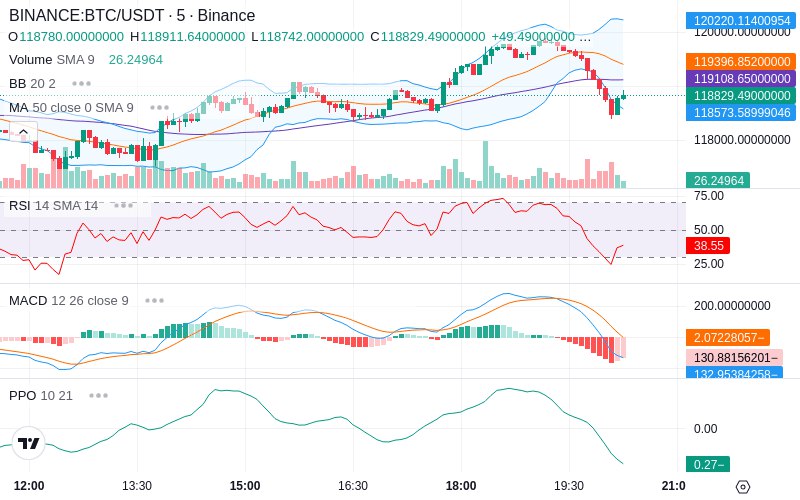This screenshot has width=800, height=500.
Task: Click the 12:00 time axis label
Action: 29,486
